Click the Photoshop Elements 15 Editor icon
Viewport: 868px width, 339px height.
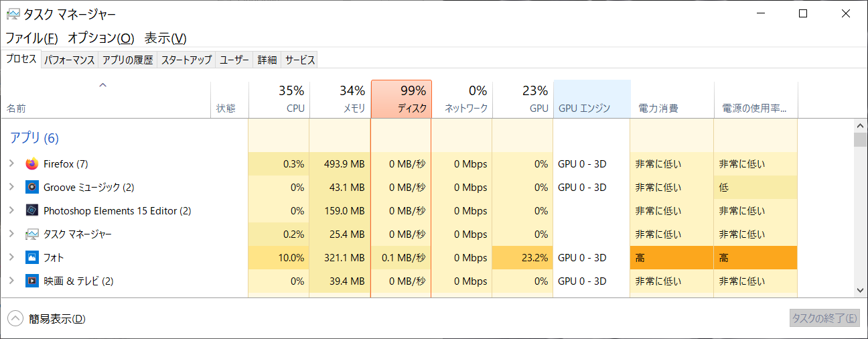point(32,210)
